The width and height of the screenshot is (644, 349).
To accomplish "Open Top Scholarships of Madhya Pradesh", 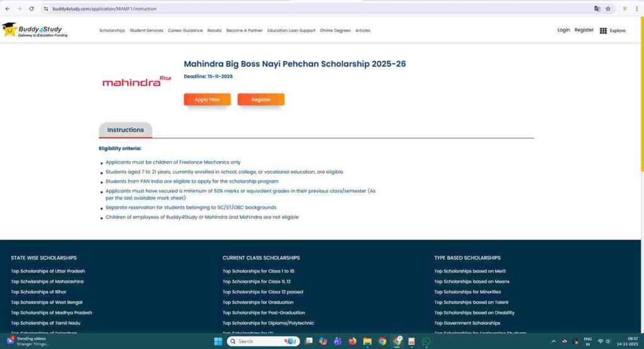I will (x=52, y=313).
